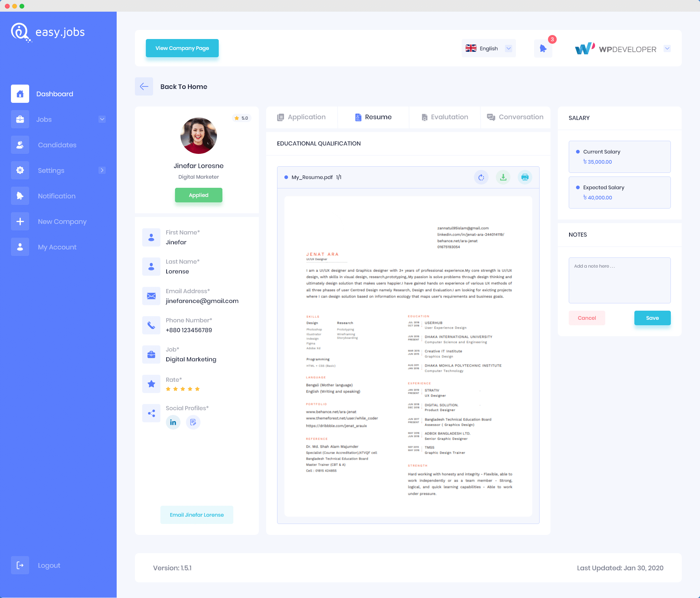Switch to the Conversation tab
Image resolution: width=700 pixels, height=598 pixels.
click(x=516, y=117)
